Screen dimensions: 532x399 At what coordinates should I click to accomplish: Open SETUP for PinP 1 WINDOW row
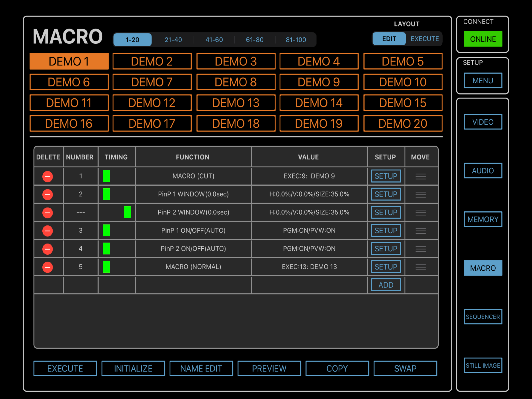(386, 194)
